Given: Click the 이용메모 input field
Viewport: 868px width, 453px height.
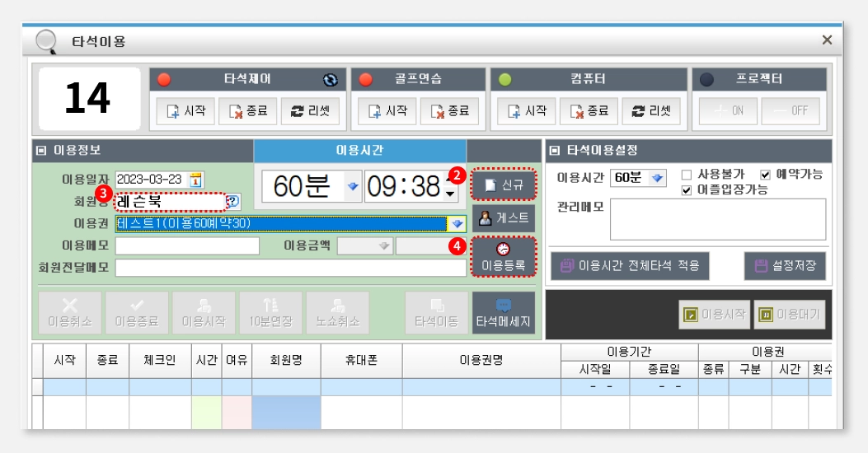Looking at the screenshot, I should [x=187, y=245].
